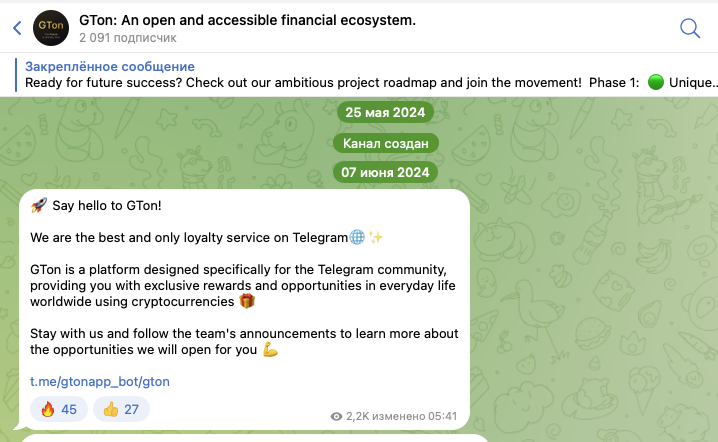Open the t.me/gtonapp_bot/gton link
Screen dimensions: 718x442
pyautogui.click(x=100, y=382)
